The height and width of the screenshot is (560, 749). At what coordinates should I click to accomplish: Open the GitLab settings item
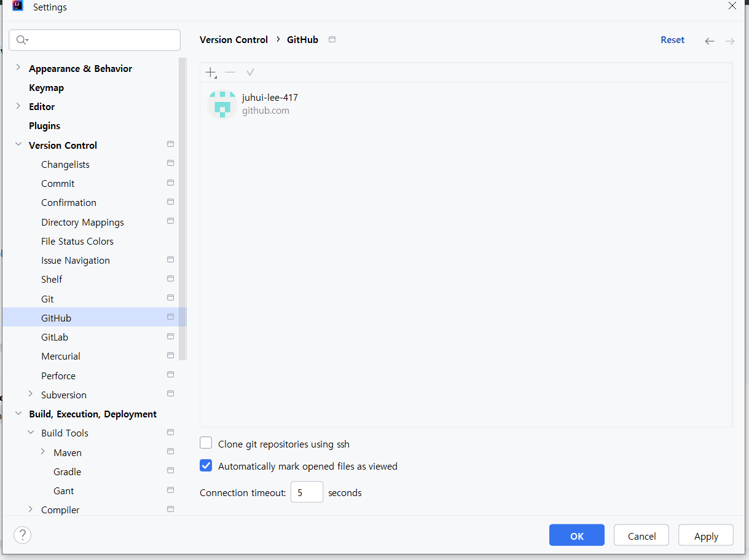55,337
